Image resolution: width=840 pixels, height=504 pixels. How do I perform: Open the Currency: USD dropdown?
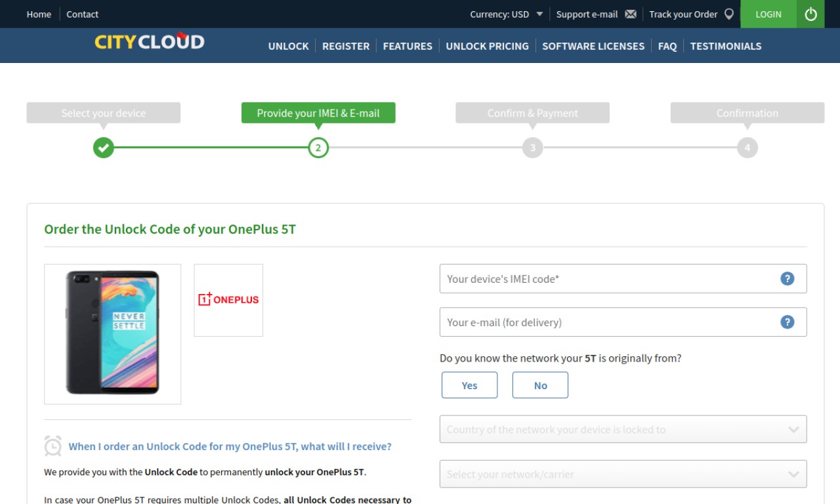pos(507,14)
